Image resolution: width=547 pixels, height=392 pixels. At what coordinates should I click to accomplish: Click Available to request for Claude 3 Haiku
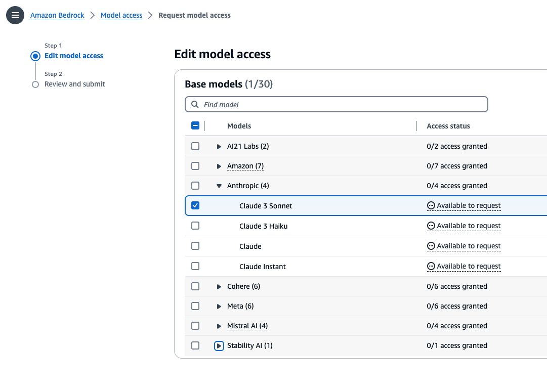pos(468,226)
